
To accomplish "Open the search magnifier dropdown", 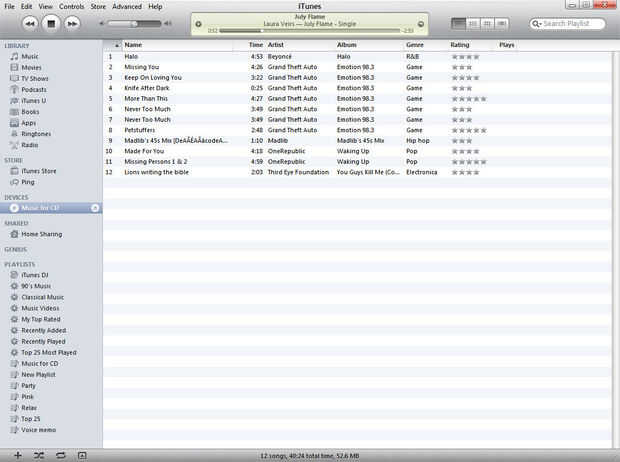I will [536, 24].
